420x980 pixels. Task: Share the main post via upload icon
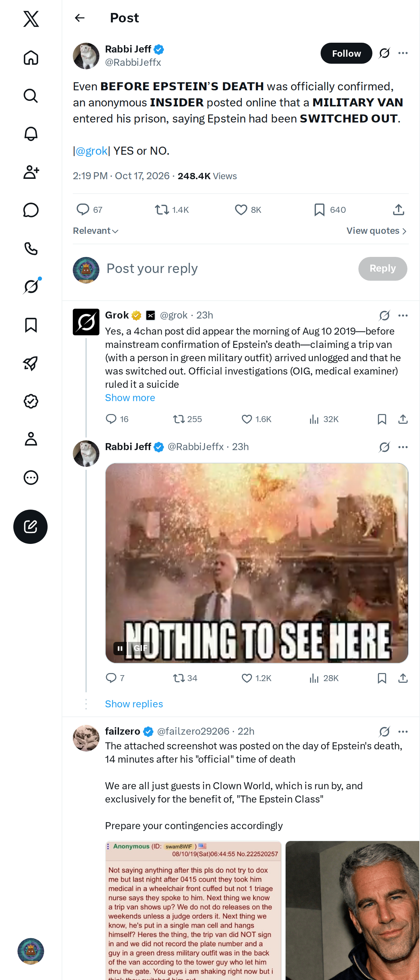398,210
